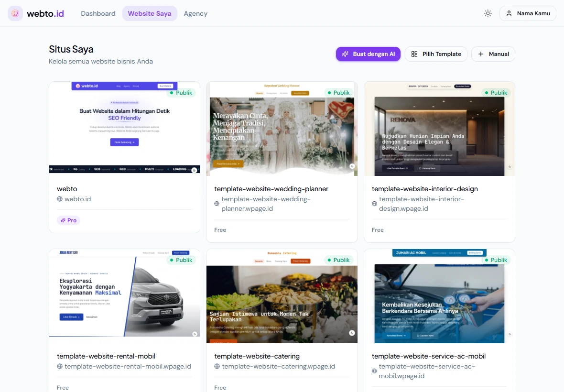Click Free label on interior-design card
Viewport: 564px width, 392px height.
tap(378, 230)
